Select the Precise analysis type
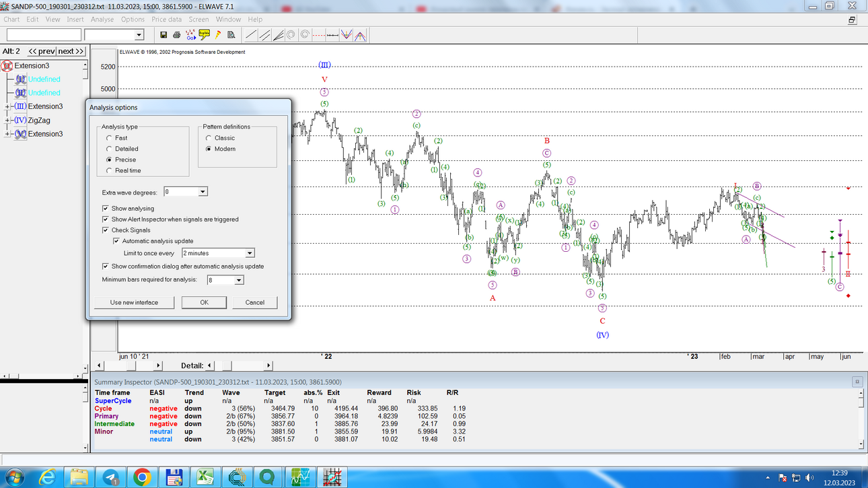 121,160
